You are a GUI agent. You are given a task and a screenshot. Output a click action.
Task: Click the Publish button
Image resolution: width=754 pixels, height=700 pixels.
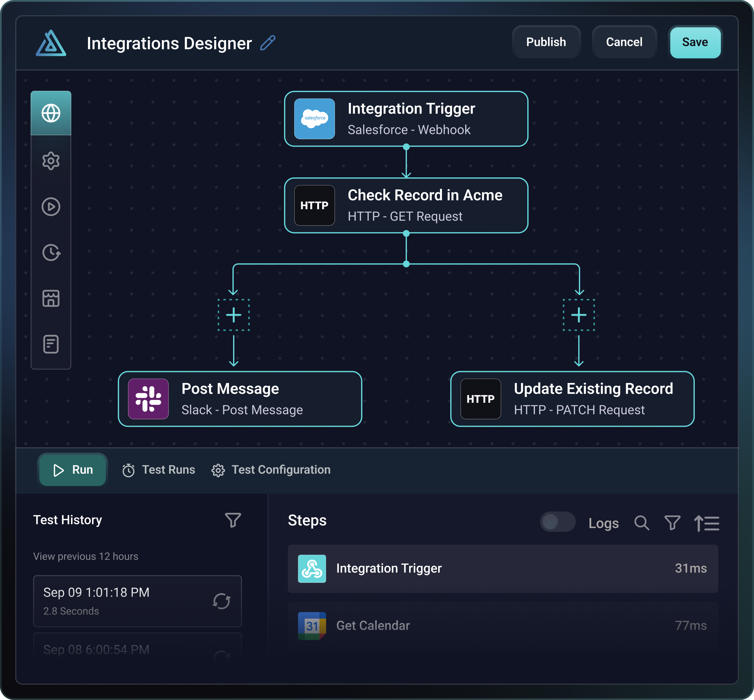(x=546, y=42)
